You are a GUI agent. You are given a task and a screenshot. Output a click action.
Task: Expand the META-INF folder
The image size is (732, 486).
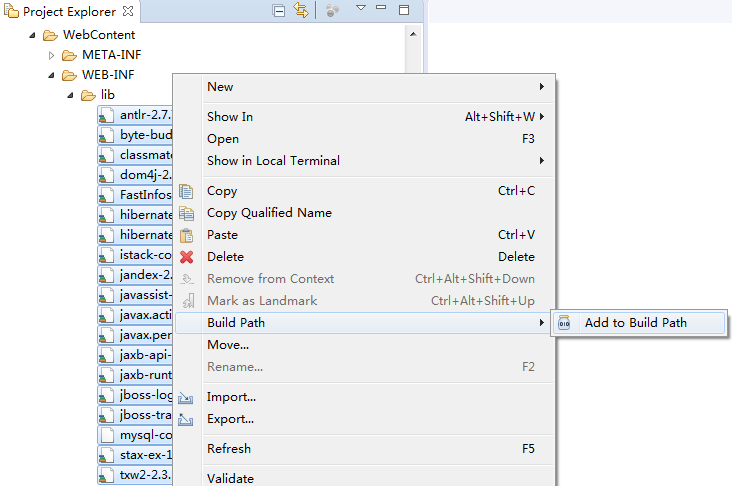click(x=51, y=56)
